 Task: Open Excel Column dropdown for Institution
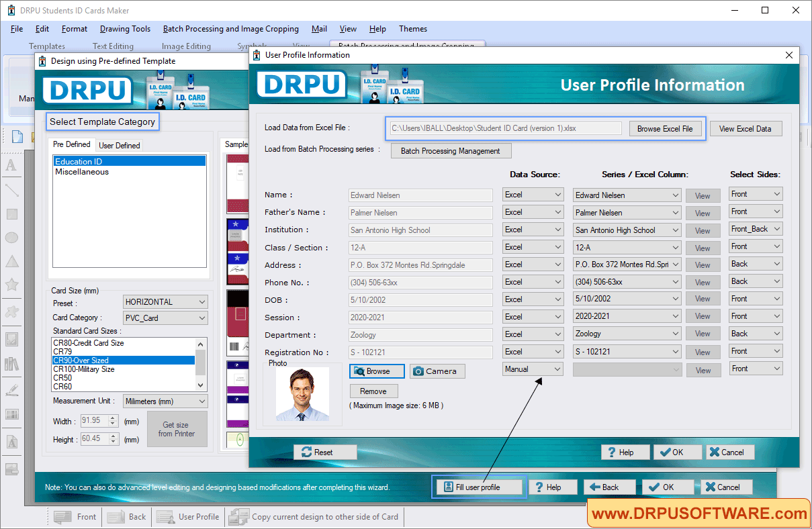(x=627, y=230)
